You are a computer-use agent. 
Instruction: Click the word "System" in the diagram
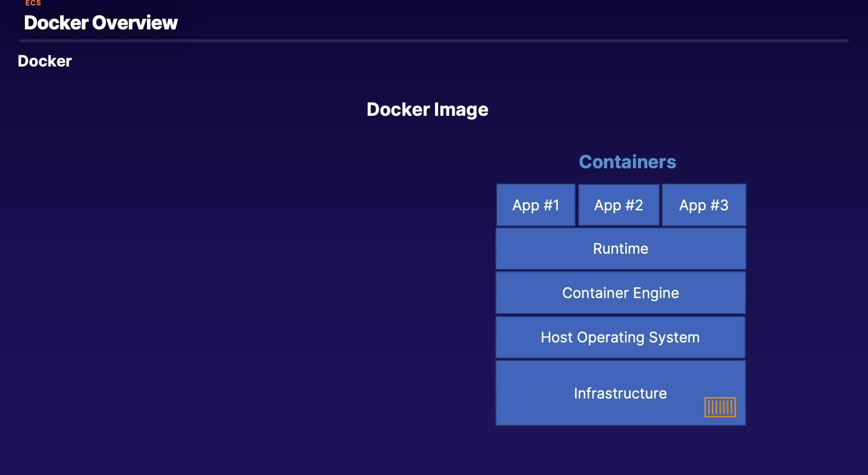click(x=674, y=337)
